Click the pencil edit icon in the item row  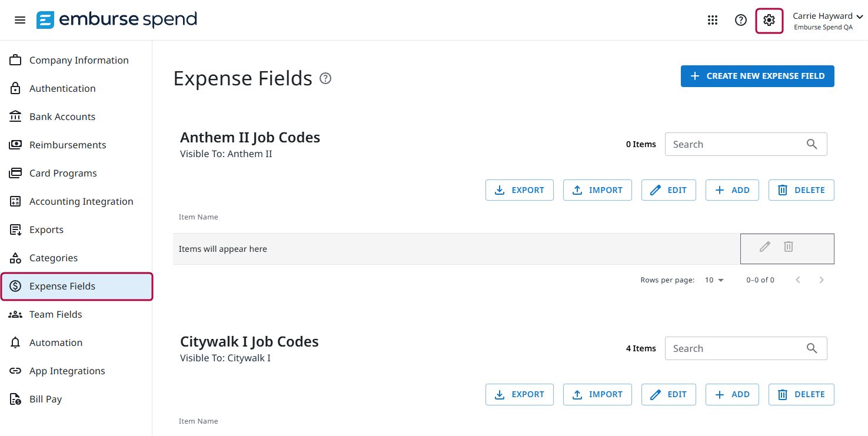(764, 247)
